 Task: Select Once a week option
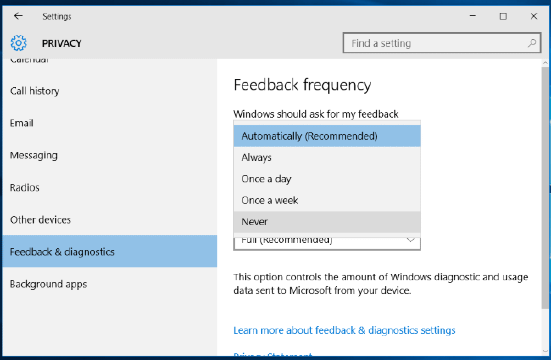click(327, 200)
